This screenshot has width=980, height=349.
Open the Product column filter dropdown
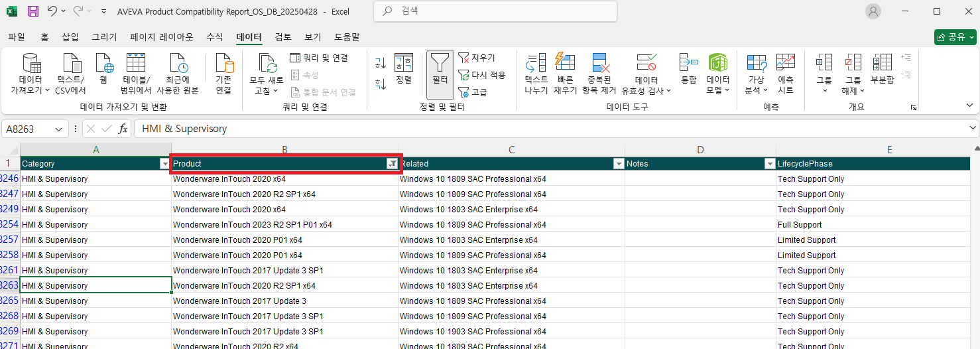tap(392, 164)
